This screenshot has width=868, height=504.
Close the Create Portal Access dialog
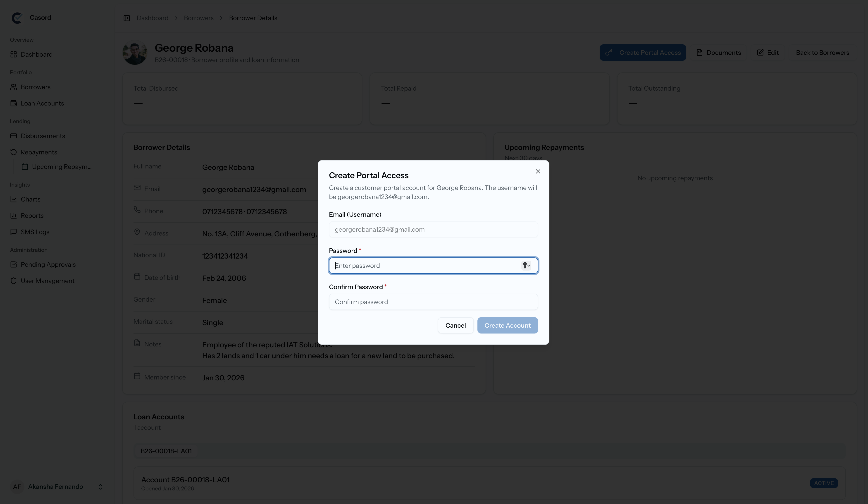tap(538, 171)
